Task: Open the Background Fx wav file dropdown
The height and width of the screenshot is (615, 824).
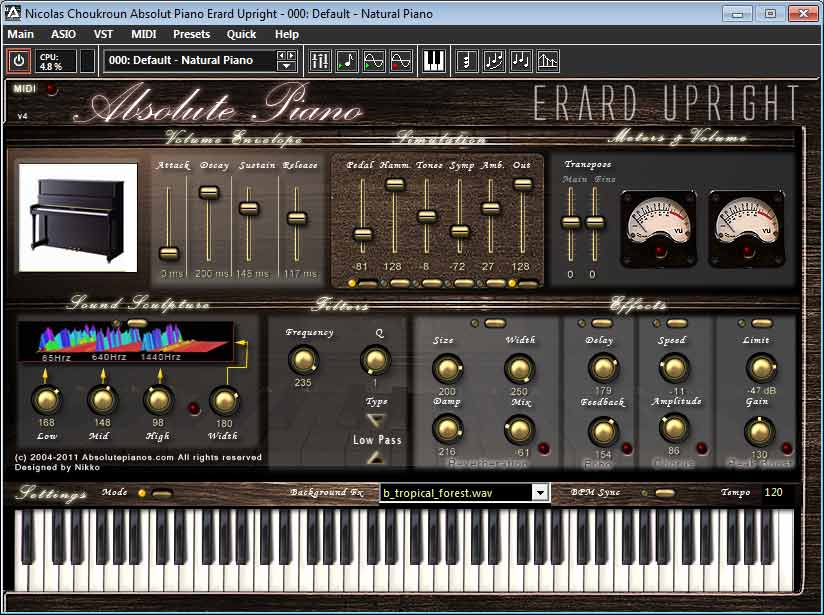Action: pos(538,492)
